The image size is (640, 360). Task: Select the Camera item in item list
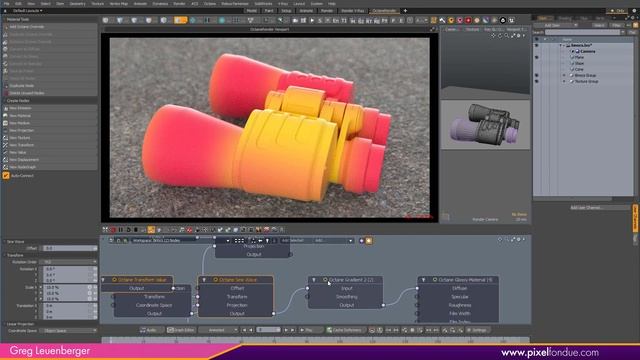point(588,51)
